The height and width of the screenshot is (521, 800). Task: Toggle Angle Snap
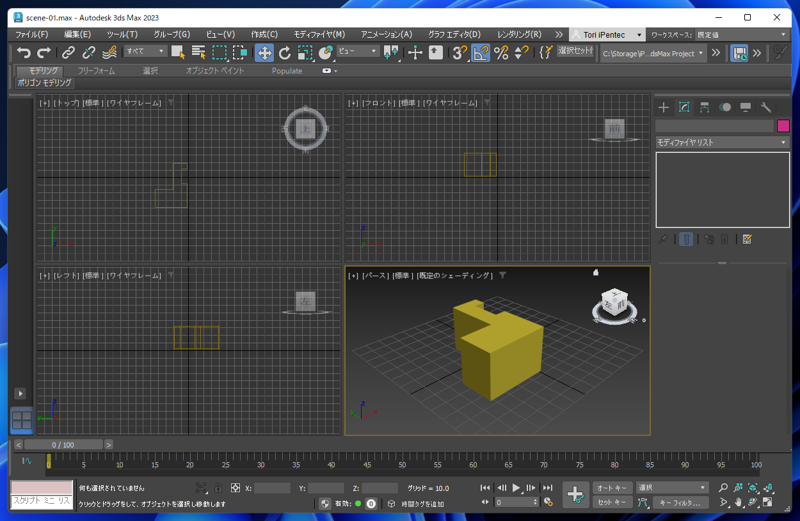click(x=481, y=53)
